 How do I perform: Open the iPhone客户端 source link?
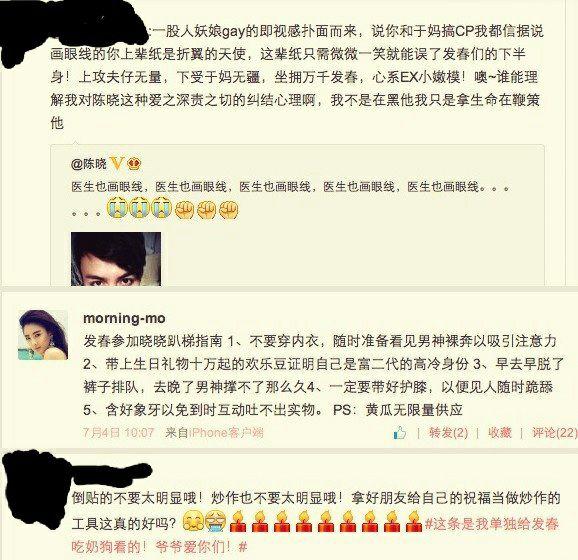pos(227,432)
